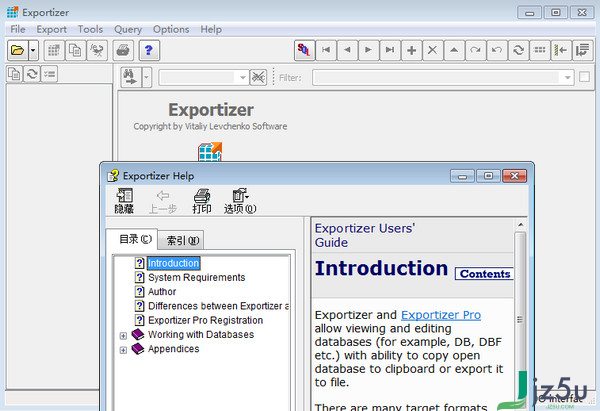Go to next record navigation button
Image resolution: width=600 pixels, height=411 pixels.
click(369, 50)
